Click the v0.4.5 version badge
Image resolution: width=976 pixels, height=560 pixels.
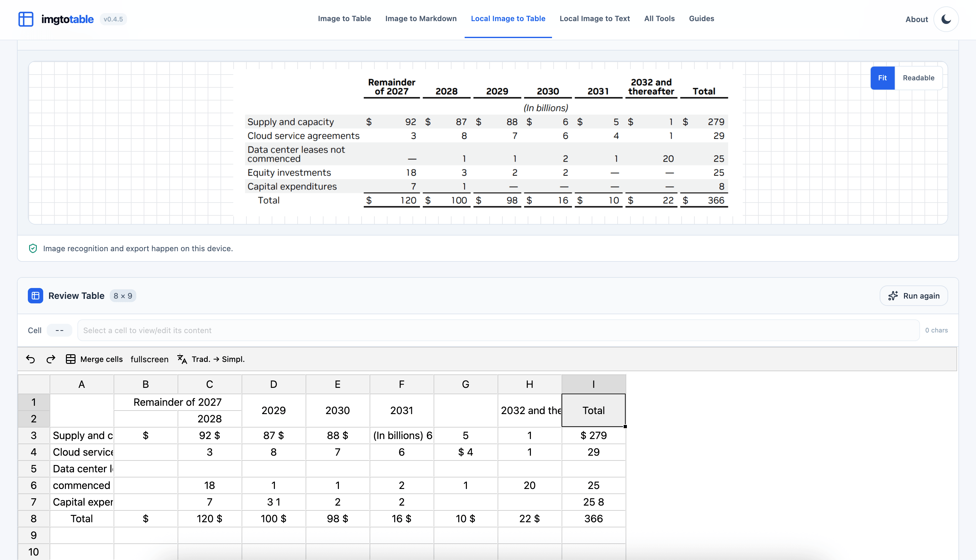pos(113,19)
